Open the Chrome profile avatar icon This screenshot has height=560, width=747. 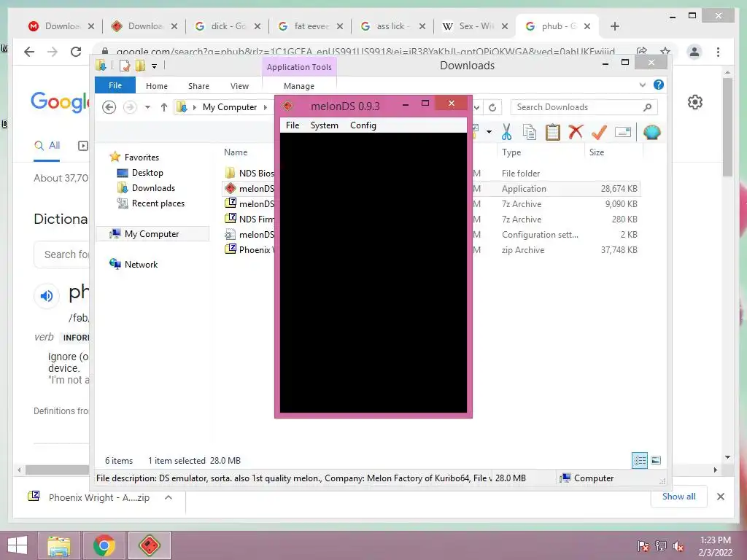[694, 52]
